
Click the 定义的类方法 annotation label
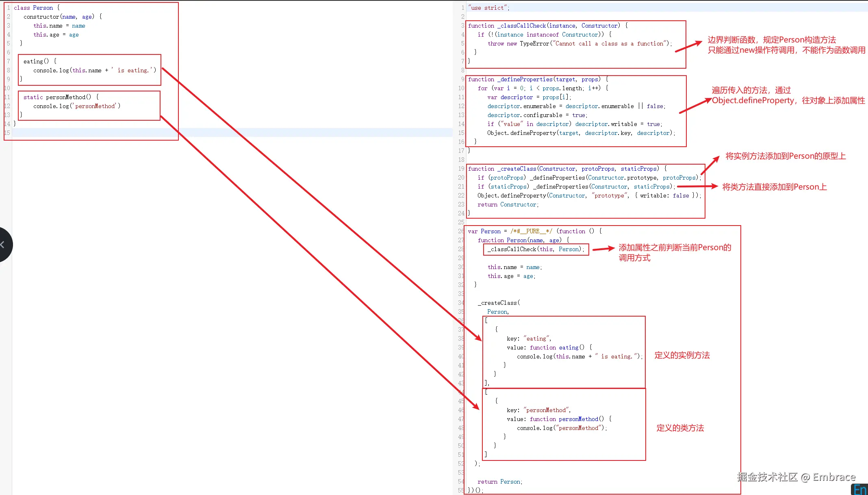coord(680,428)
